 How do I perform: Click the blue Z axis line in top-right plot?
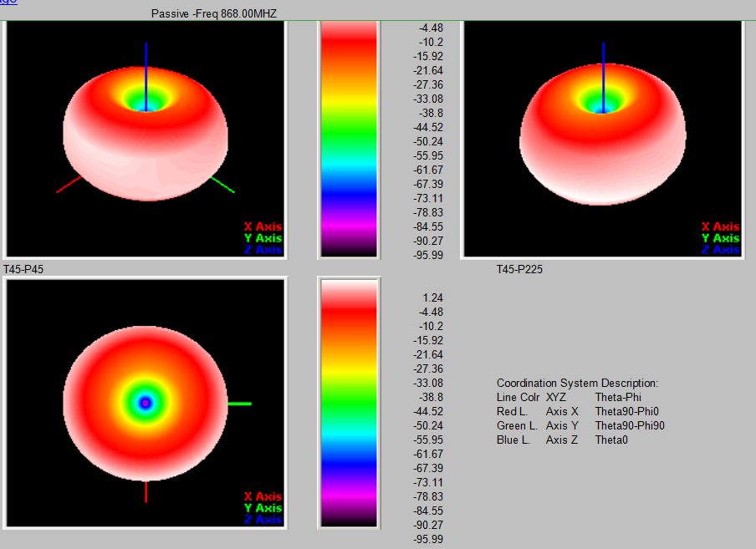click(x=603, y=67)
